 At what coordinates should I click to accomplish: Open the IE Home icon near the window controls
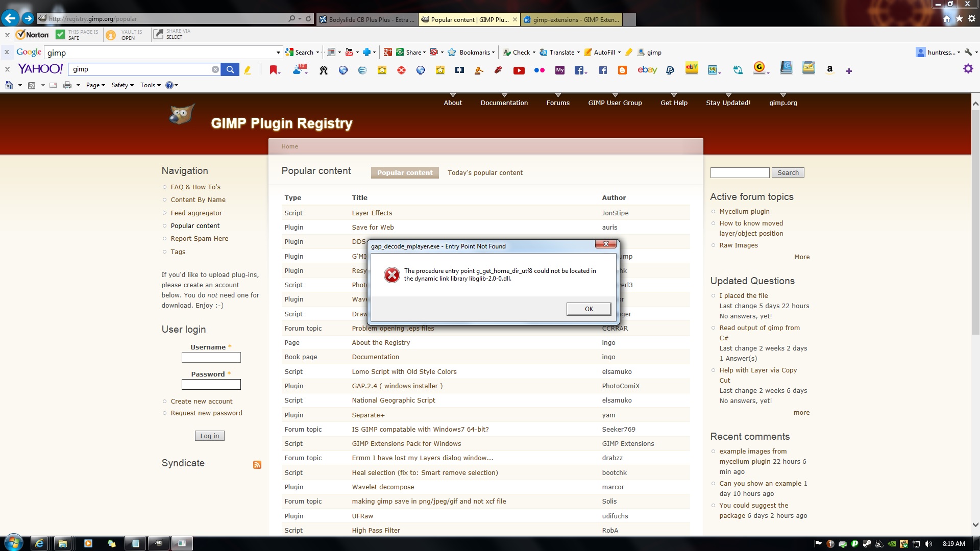pyautogui.click(x=947, y=19)
